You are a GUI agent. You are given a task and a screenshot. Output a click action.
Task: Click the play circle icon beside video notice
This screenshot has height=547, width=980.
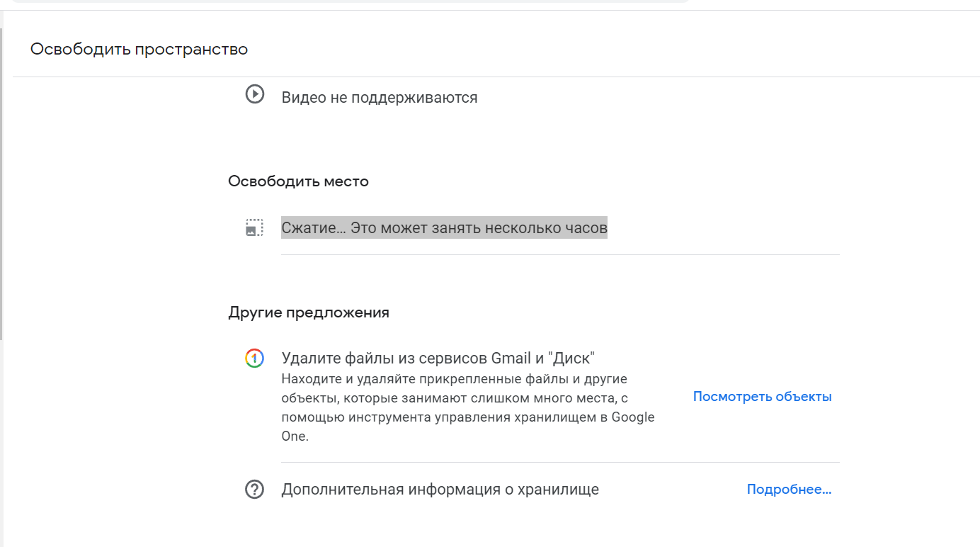click(254, 94)
